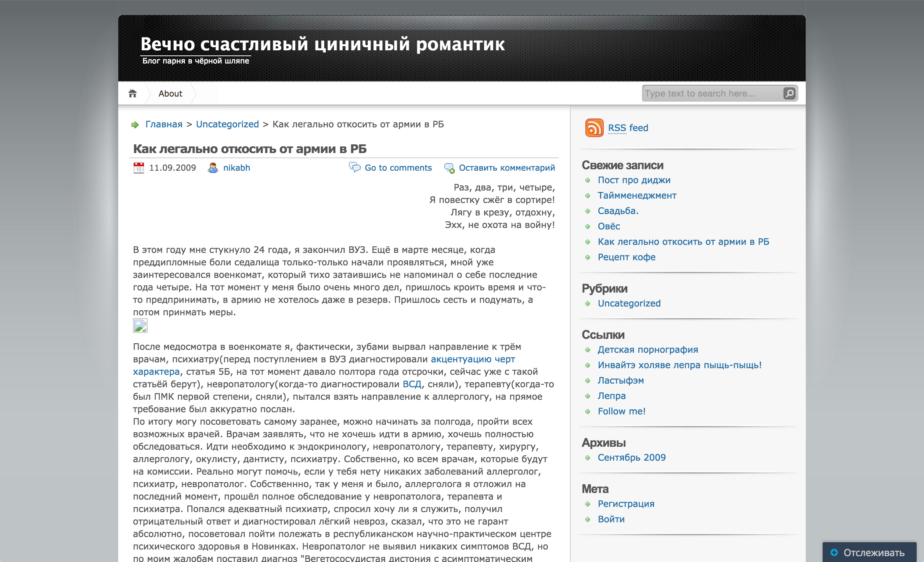The image size is (924, 562).
Task: Click the orange RSS feed icon
Action: (x=594, y=128)
